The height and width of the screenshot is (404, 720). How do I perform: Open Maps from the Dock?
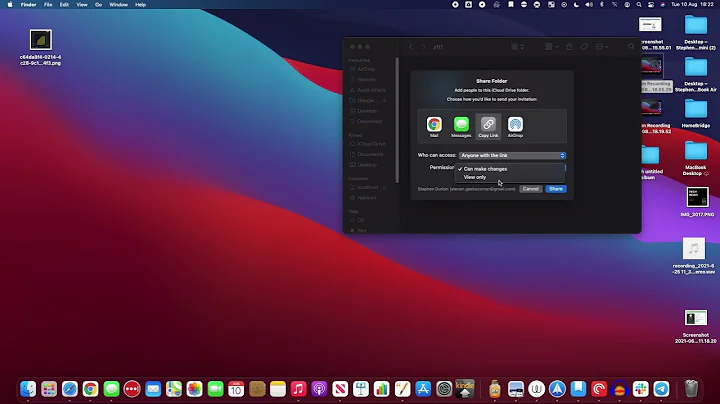pos(174,389)
